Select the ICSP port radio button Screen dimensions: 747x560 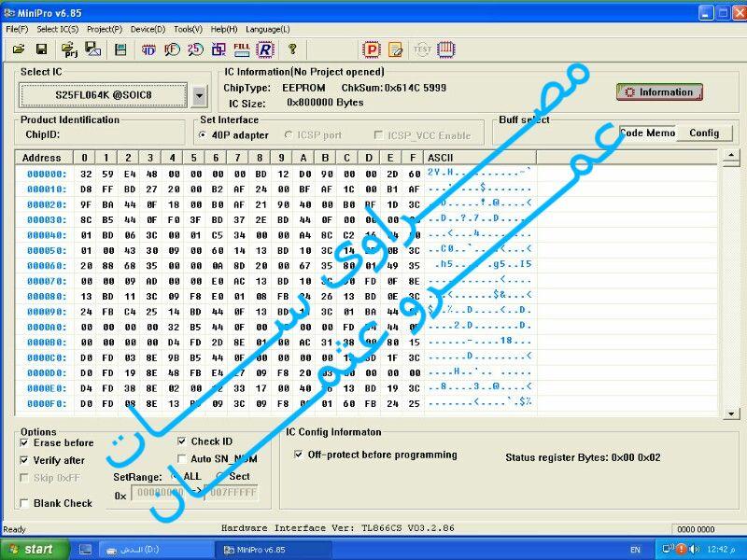pyautogui.click(x=289, y=135)
